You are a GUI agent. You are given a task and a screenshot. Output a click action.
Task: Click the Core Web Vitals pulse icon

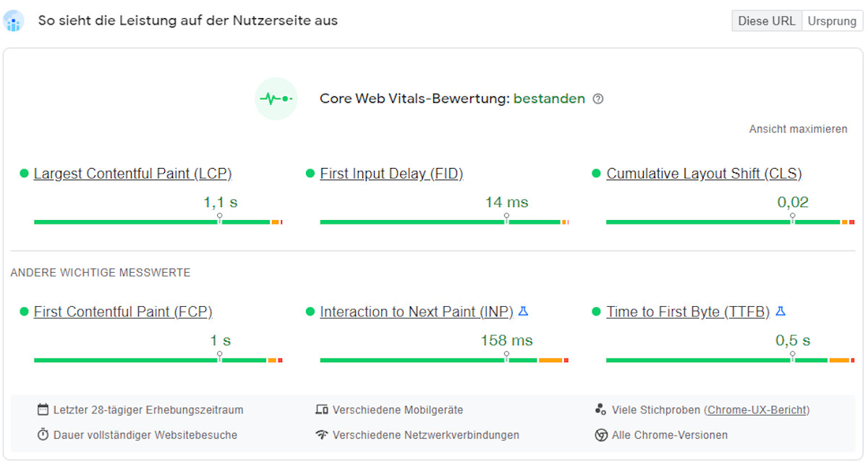coord(276,98)
